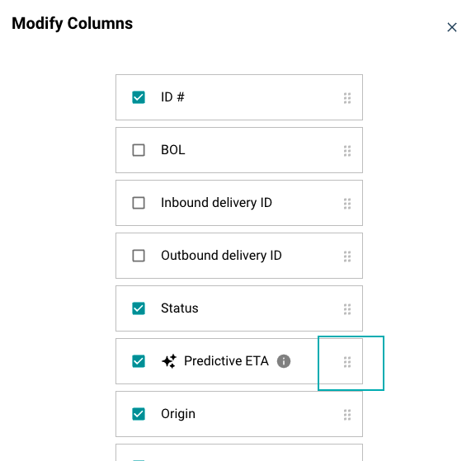Enable the Outbound delivery ID checkbox
Viewport: 476px width, 461px height.
tap(139, 256)
